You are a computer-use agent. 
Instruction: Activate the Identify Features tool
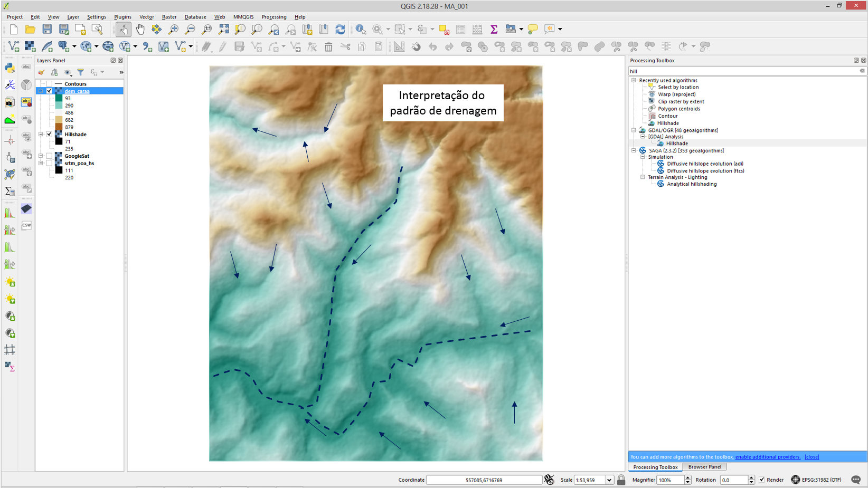361,30
